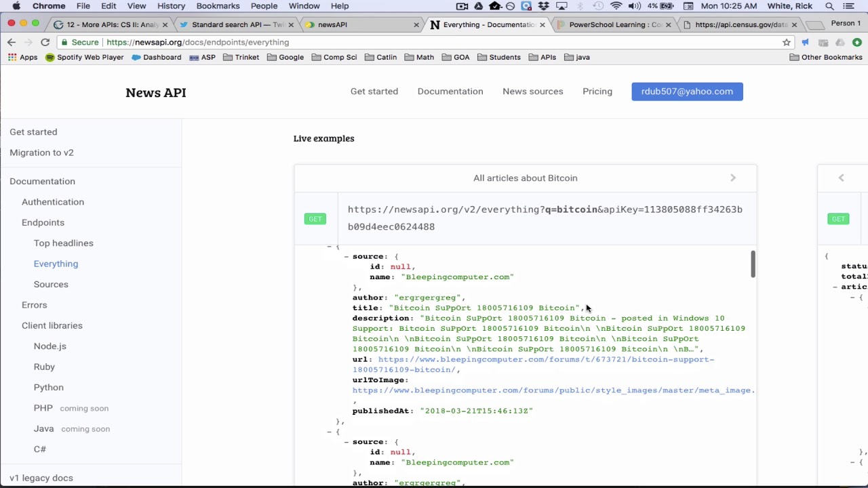Viewport: 868px width, 488px height.
Task: Open the Apps grid in bookmarks bar
Action: (x=22, y=57)
